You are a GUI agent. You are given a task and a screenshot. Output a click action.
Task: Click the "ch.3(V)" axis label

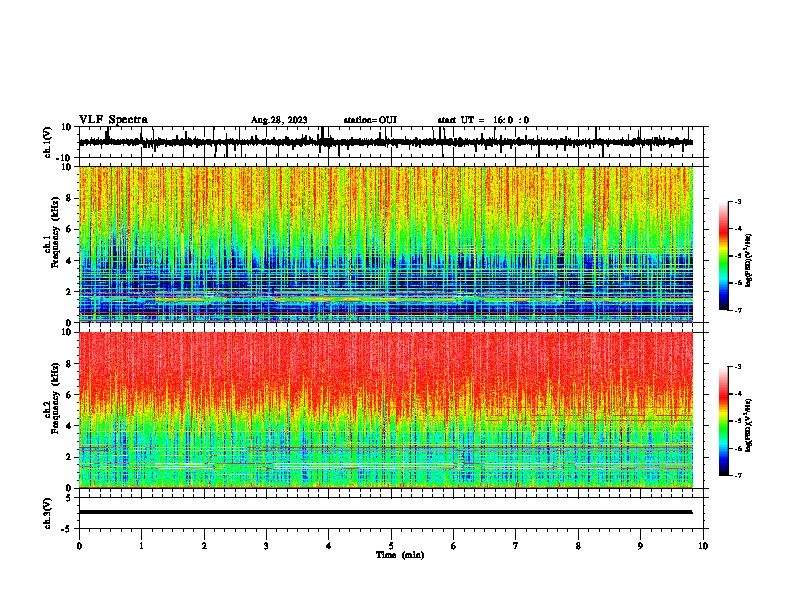point(48,513)
